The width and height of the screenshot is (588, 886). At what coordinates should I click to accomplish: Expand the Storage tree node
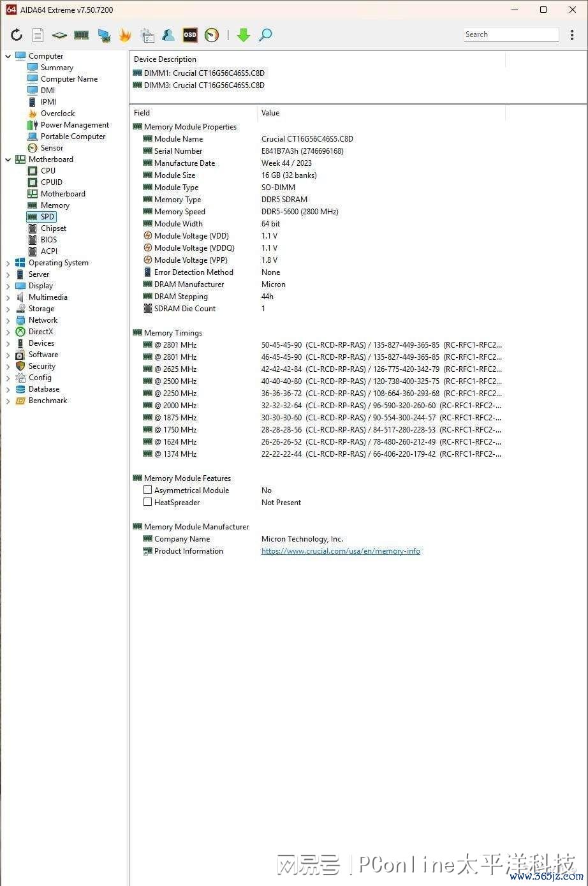pos(8,309)
